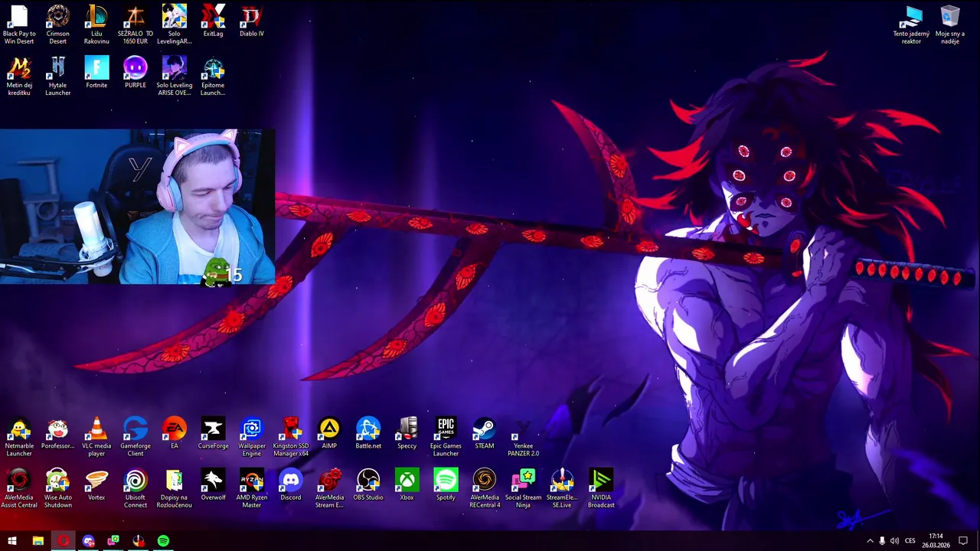Image resolution: width=980 pixels, height=551 pixels.
Task: Open the notification center
Action: coord(963,541)
